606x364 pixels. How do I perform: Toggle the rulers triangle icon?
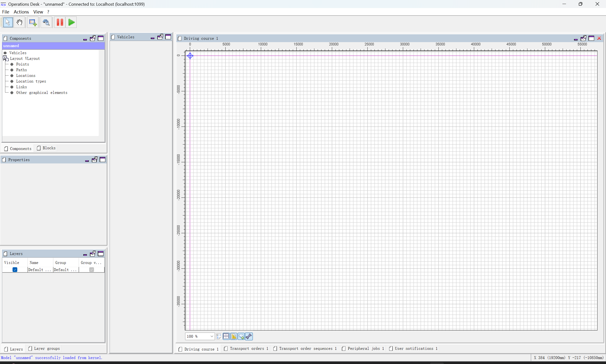click(x=234, y=336)
